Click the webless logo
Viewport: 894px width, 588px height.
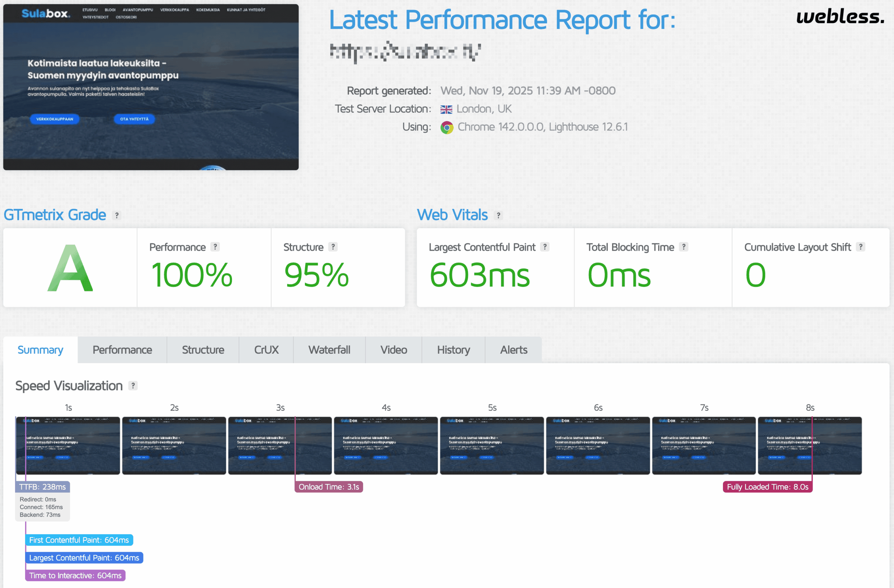click(840, 17)
